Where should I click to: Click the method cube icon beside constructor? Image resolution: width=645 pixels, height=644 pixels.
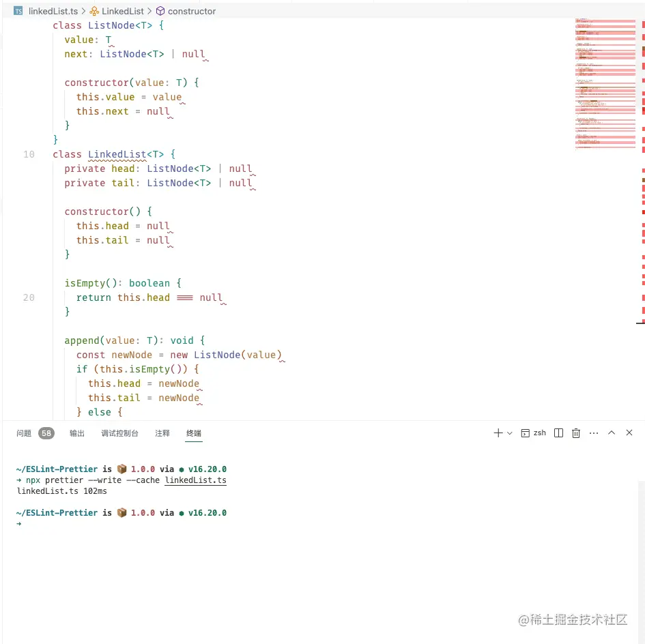(160, 11)
